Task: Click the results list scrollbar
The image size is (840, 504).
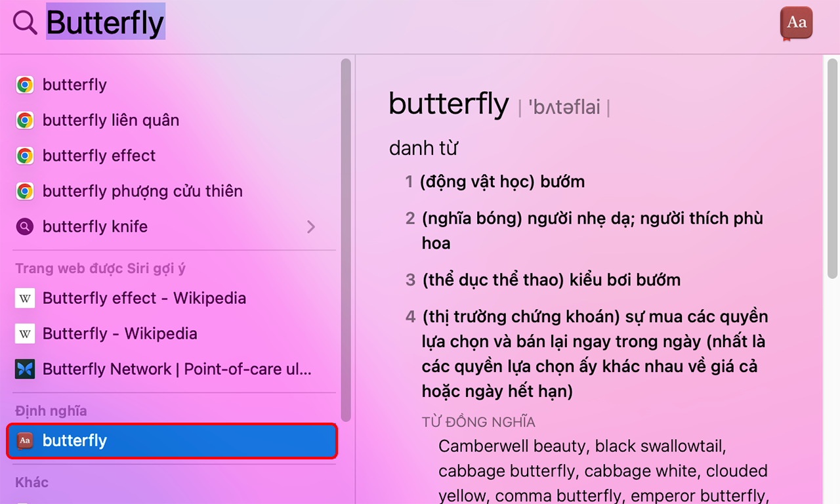Action: [346, 240]
